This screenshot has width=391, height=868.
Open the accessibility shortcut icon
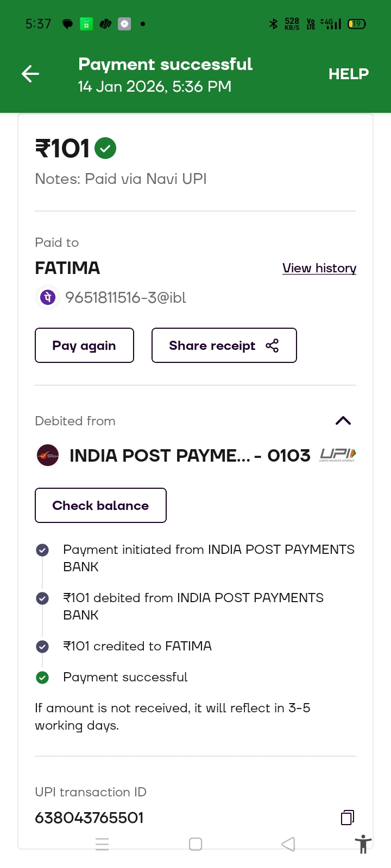point(363,845)
